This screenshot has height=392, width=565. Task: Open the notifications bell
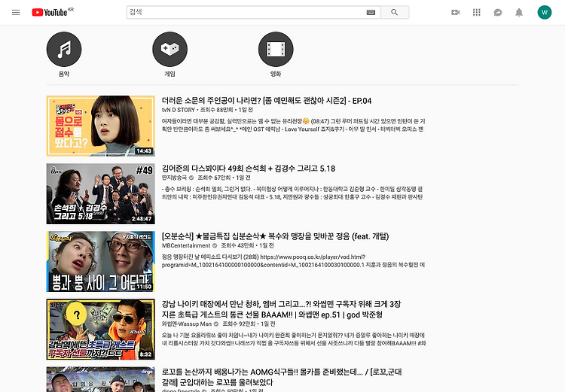coord(519,13)
